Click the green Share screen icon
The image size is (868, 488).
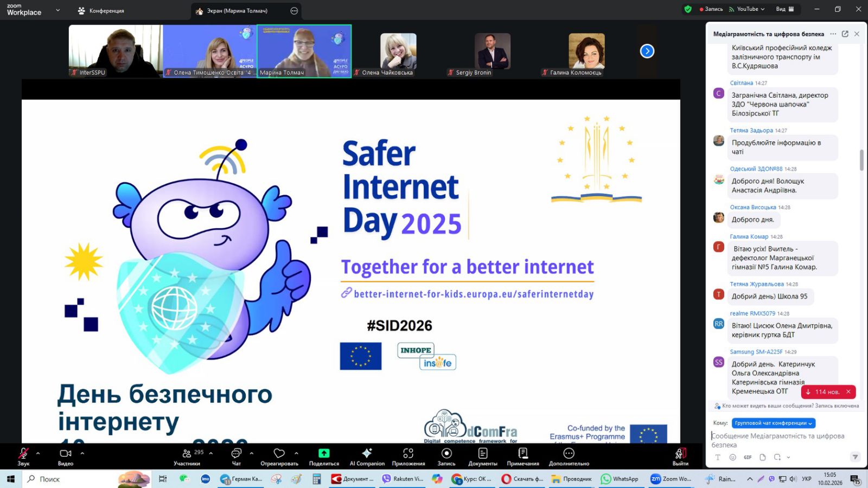point(324,453)
